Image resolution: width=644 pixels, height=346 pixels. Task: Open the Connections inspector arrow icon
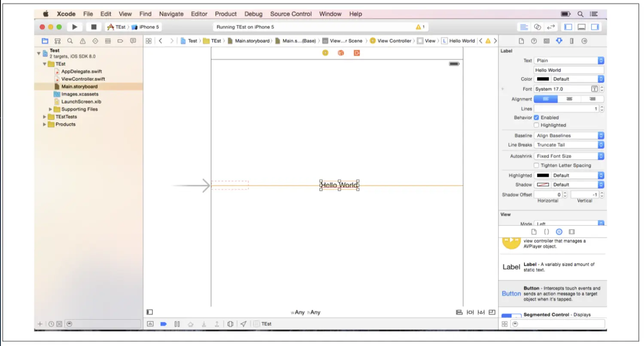coord(584,41)
